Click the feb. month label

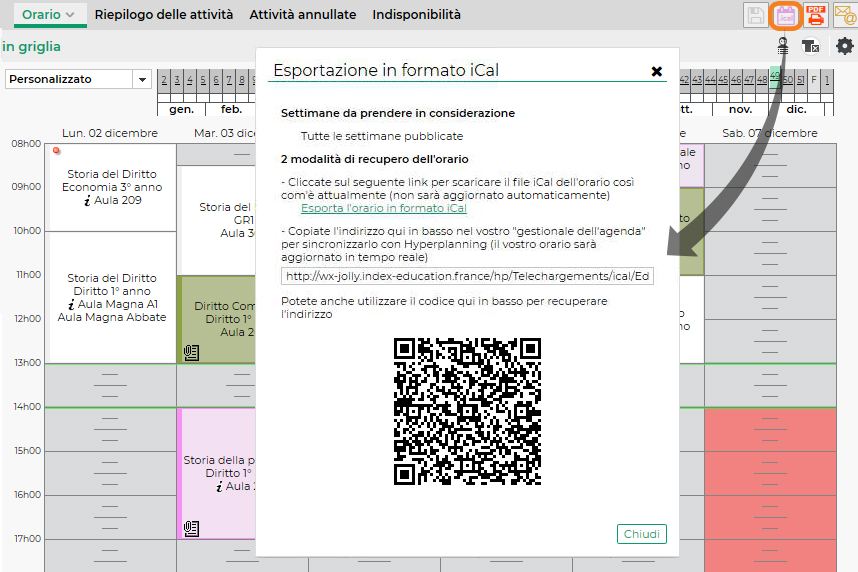click(231, 109)
